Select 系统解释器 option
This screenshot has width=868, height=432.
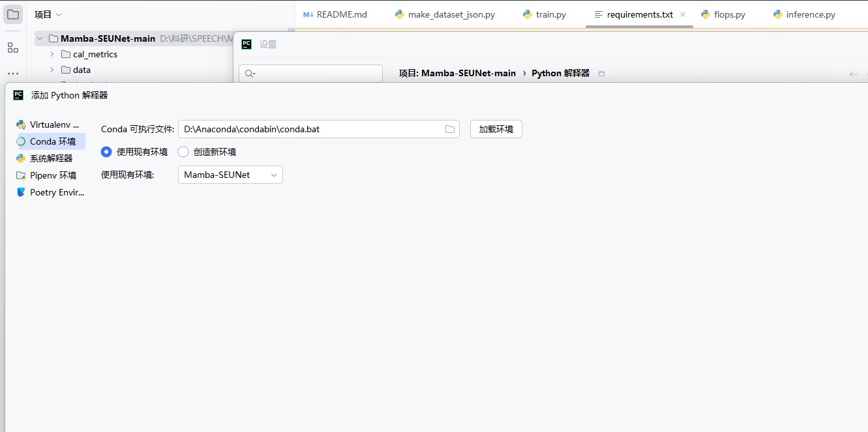pyautogui.click(x=50, y=158)
